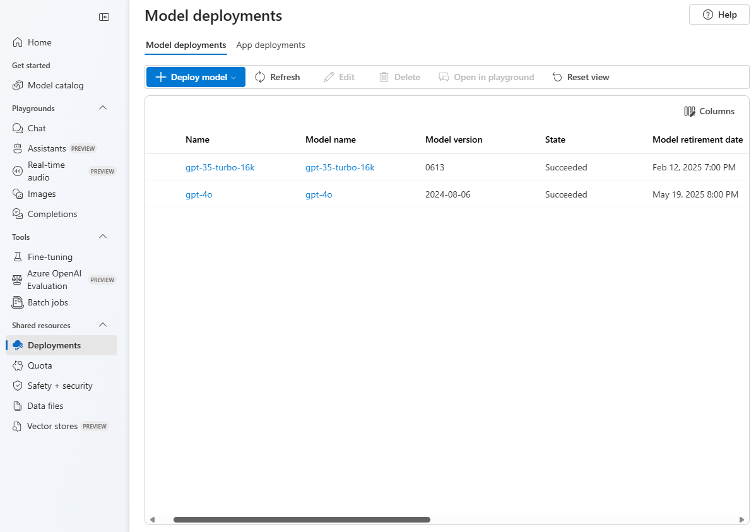Open Safety + security settings
This screenshot has width=756, height=532.
click(61, 386)
